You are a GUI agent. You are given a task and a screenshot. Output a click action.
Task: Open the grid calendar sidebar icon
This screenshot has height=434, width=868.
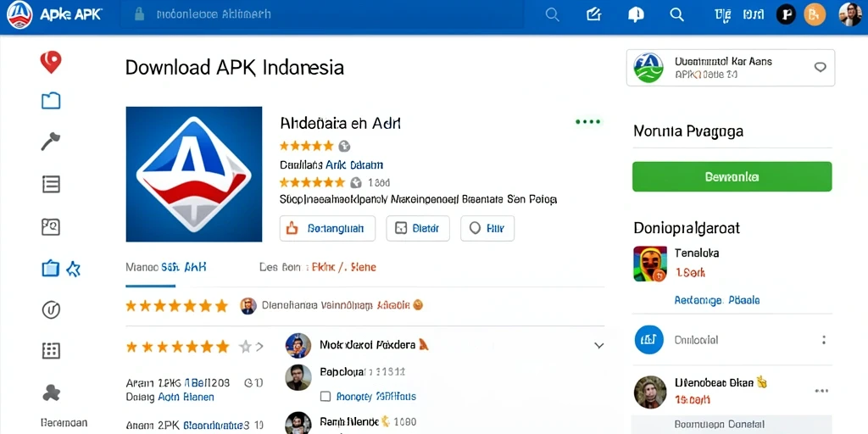click(x=51, y=350)
